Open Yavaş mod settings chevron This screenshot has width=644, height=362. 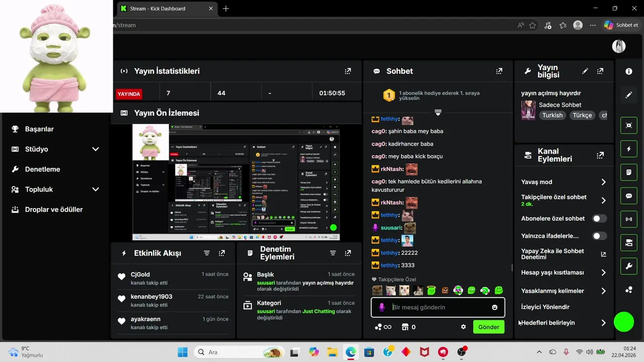(x=603, y=182)
